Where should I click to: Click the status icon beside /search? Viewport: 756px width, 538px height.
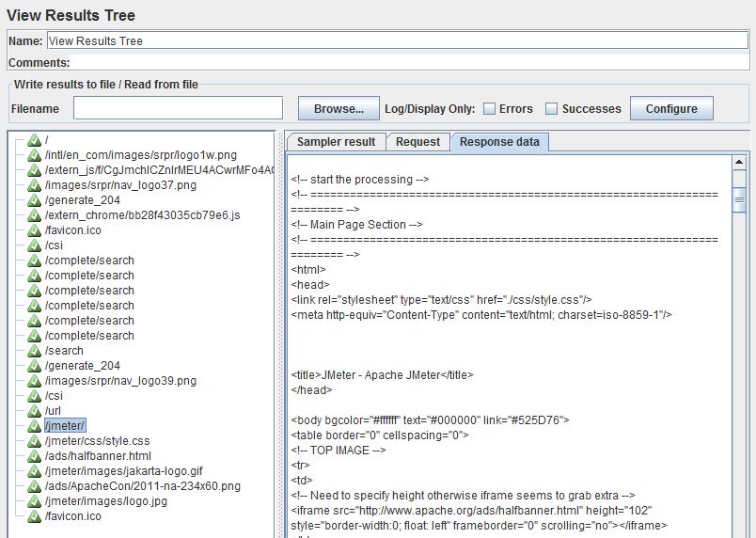coord(35,351)
